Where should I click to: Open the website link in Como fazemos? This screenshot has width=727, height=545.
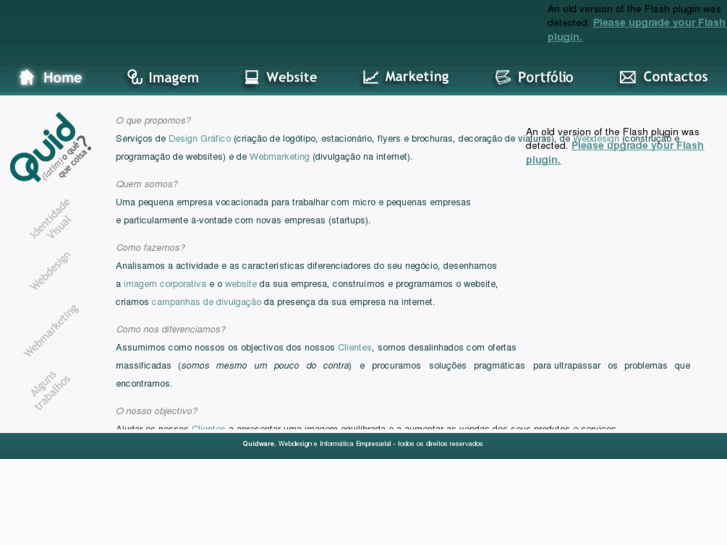[241, 284]
